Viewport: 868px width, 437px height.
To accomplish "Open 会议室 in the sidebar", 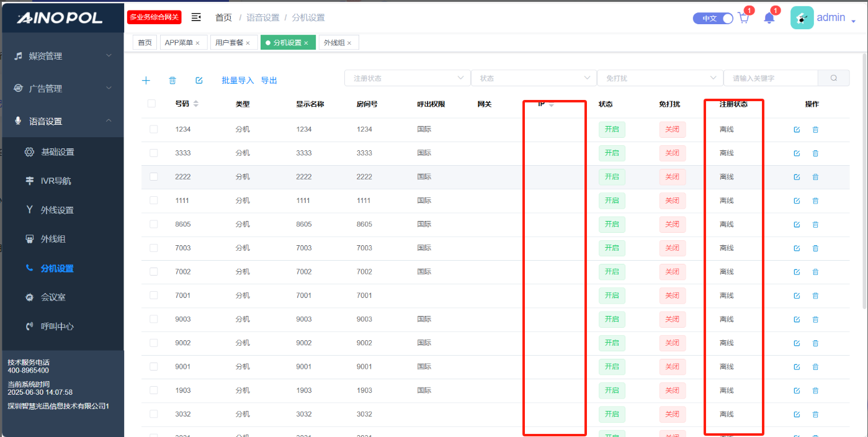I will click(53, 297).
